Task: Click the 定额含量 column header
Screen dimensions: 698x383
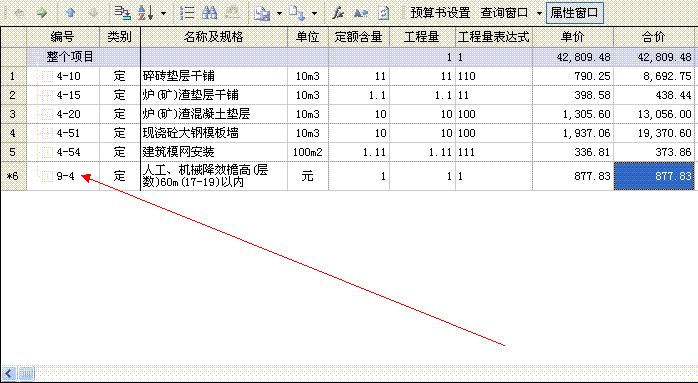Action: 359,37
